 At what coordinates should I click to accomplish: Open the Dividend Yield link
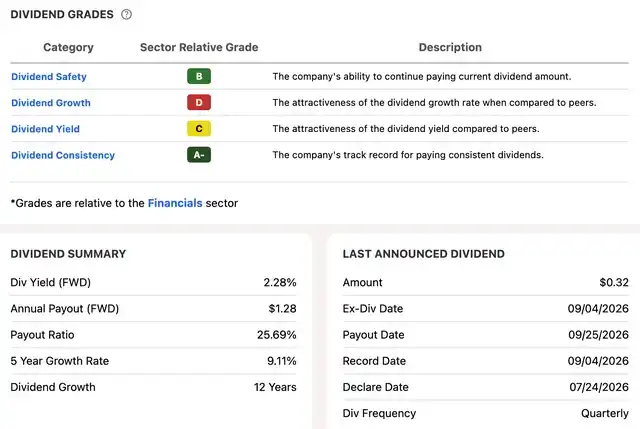coord(45,129)
